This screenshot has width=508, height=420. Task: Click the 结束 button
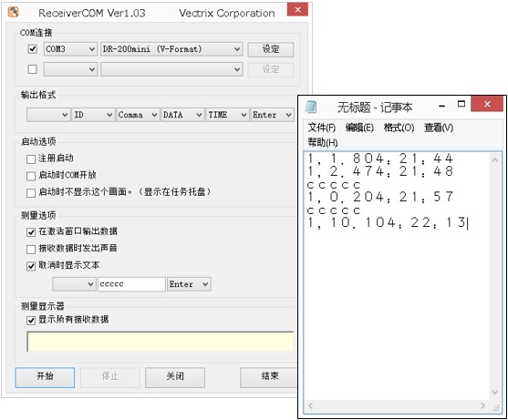tap(269, 377)
